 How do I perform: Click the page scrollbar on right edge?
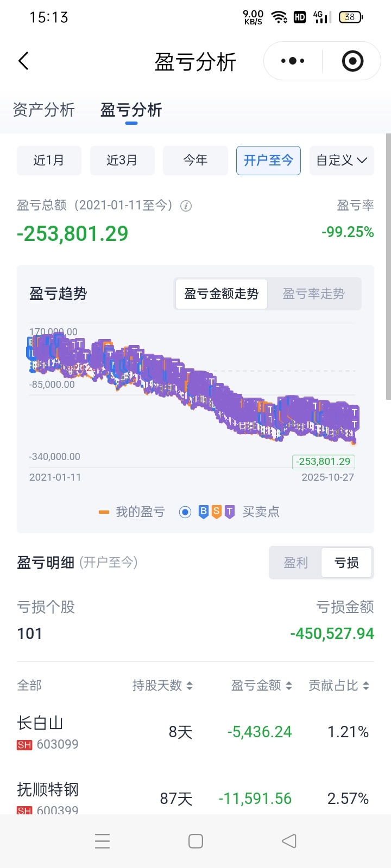coord(388,266)
